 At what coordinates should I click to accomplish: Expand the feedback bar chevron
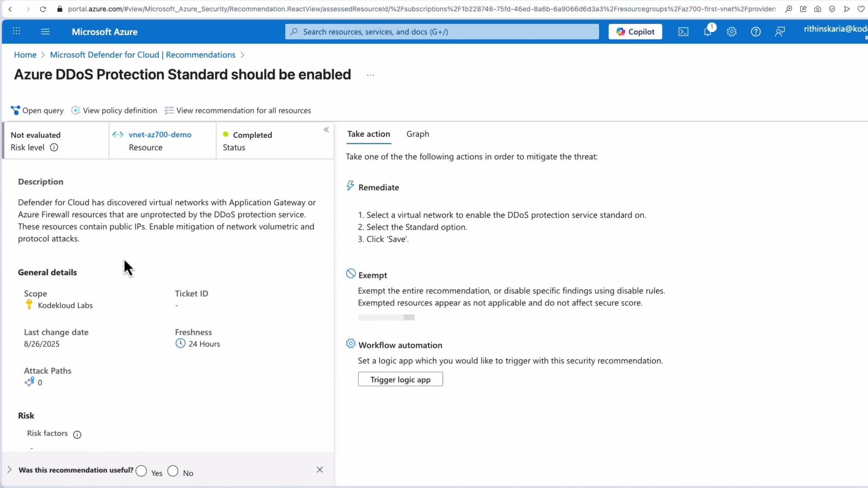(9, 470)
